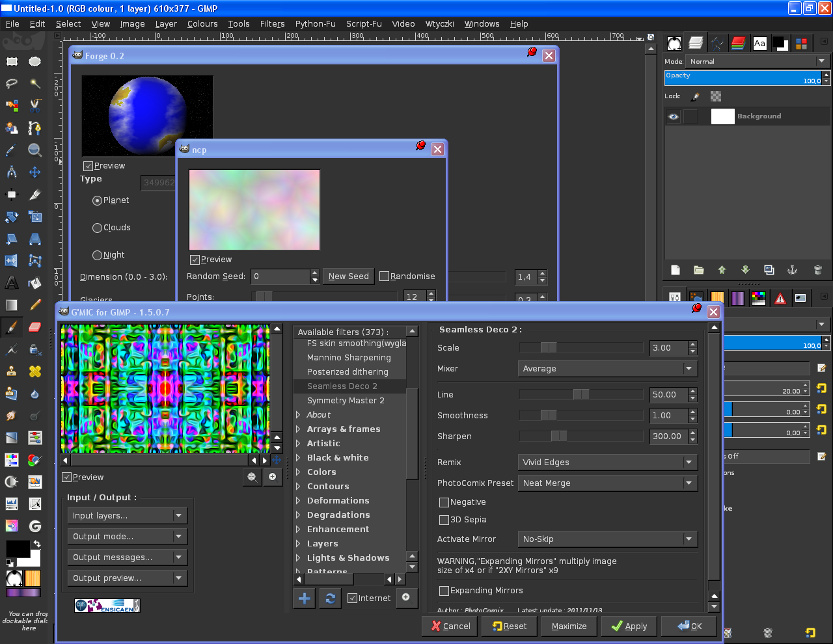
Task: Open the Input layers dropdown
Action: (128, 516)
